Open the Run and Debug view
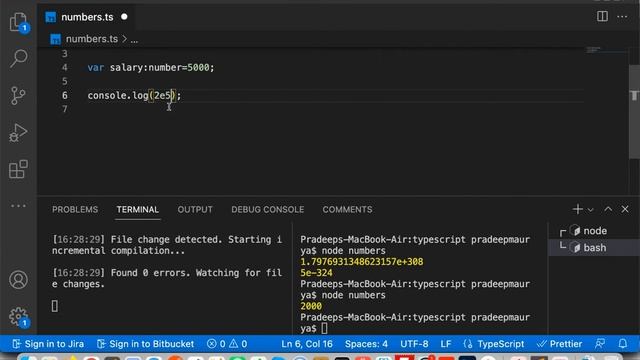640x360 pixels. click(x=18, y=132)
